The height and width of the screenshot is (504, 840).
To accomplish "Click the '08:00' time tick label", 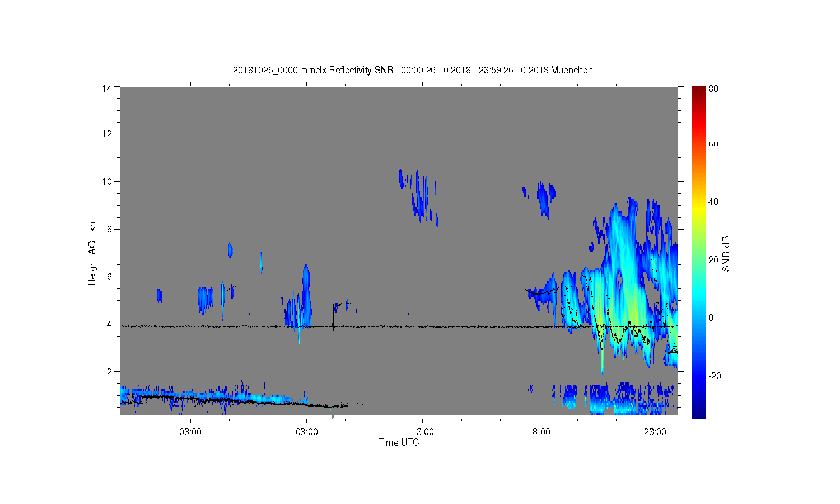I will tap(307, 432).
